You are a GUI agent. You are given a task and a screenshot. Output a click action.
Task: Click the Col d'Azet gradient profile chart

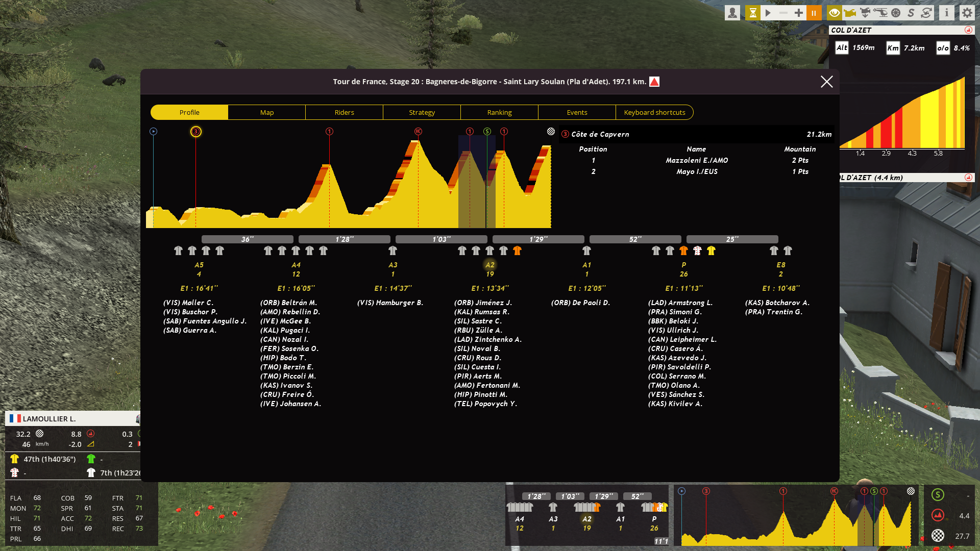coord(902,112)
